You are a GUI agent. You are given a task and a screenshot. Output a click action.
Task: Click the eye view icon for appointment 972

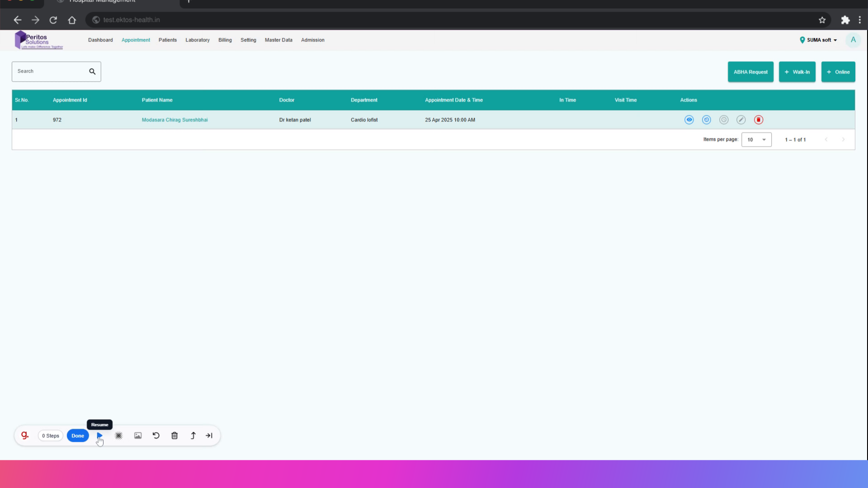pos(689,120)
